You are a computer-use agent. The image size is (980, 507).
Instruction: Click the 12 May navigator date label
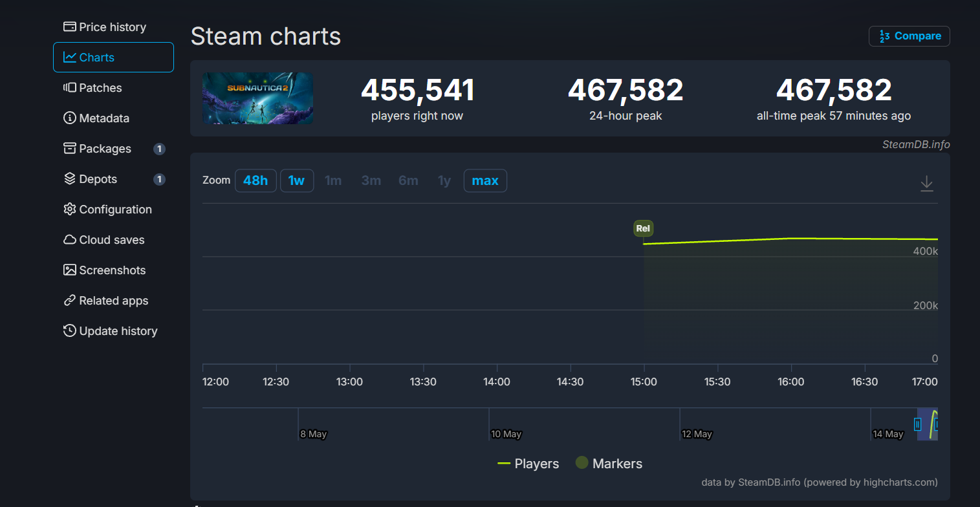click(697, 434)
